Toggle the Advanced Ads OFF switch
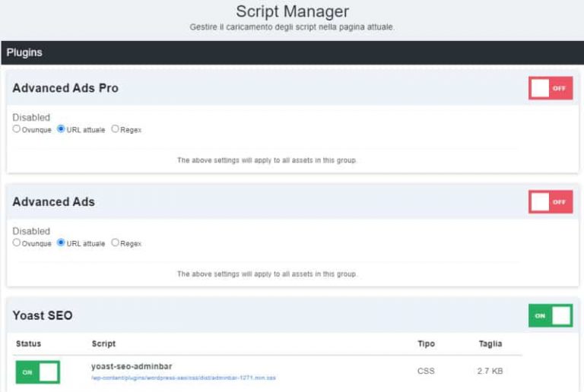The image size is (584, 392). (x=551, y=202)
